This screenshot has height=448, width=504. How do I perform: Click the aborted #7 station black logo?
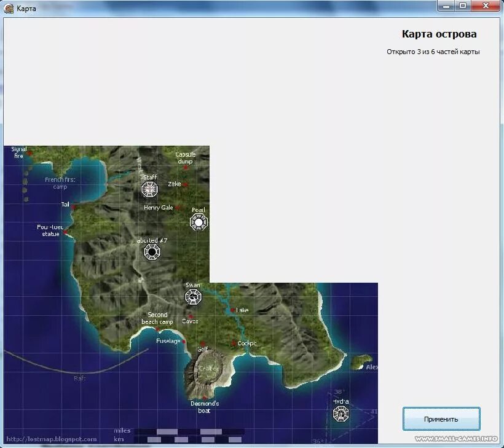coord(152,251)
